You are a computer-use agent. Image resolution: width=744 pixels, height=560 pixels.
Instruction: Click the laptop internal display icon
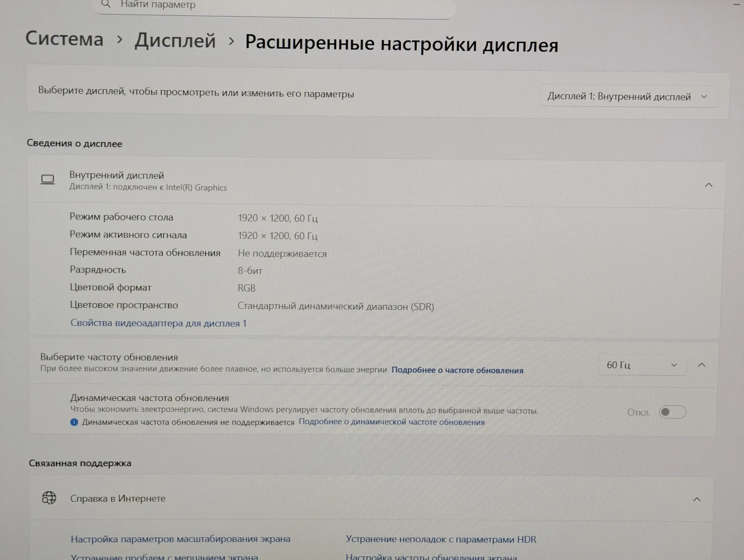(x=48, y=180)
